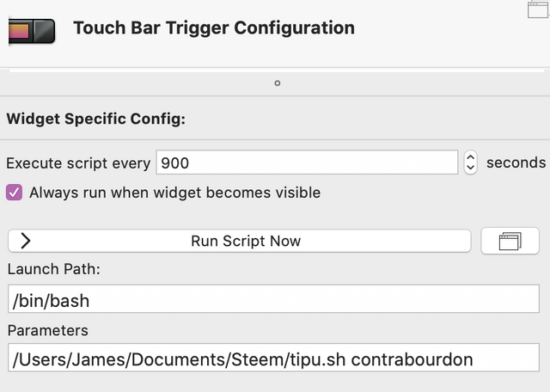Focus the Launch Path field containing /bin/bash
The image size is (550, 392).
coord(273,300)
